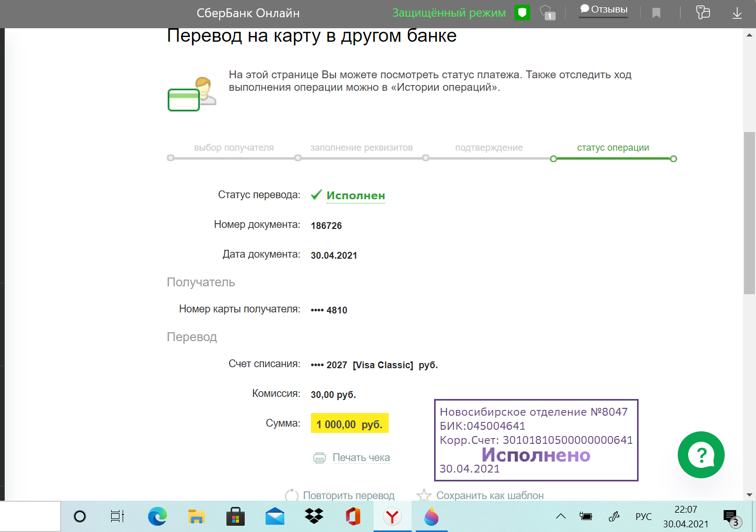The width and height of the screenshot is (756, 532).
Task: Click the bookmark icon in top bar
Action: tap(656, 13)
